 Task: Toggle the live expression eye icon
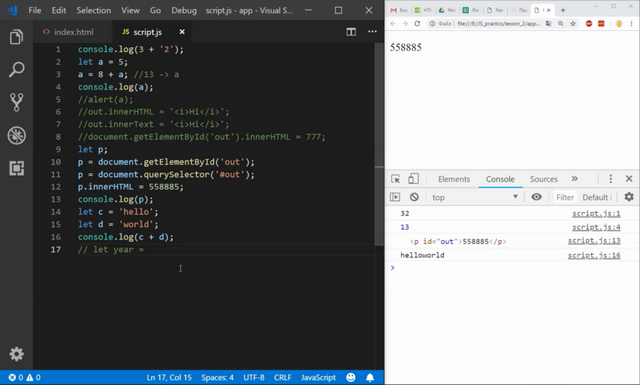(x=536, y=197)
